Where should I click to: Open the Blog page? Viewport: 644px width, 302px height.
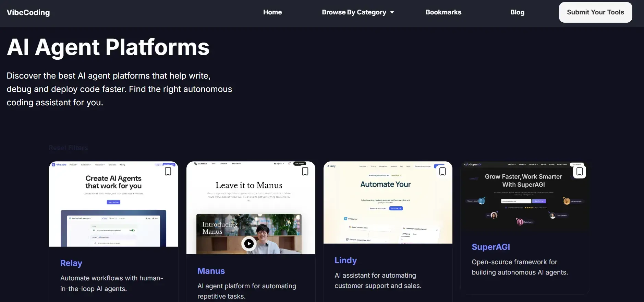tap(517, 12)
